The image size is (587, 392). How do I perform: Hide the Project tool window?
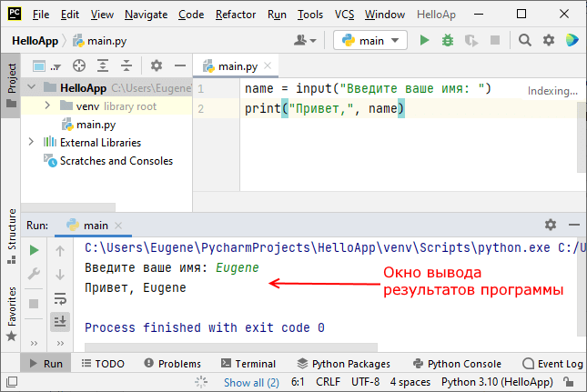pyautogui.click(x=180, y=65)
